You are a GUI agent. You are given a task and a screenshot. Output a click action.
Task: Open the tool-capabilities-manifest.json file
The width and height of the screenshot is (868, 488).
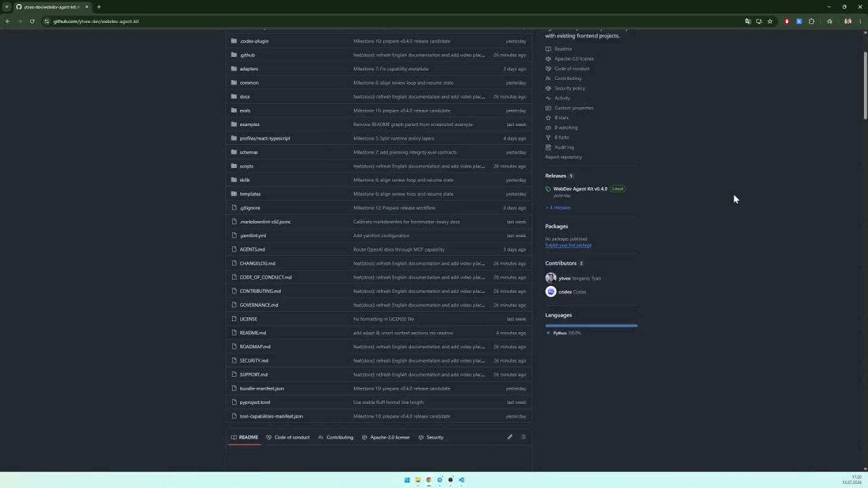pos(271,416)
